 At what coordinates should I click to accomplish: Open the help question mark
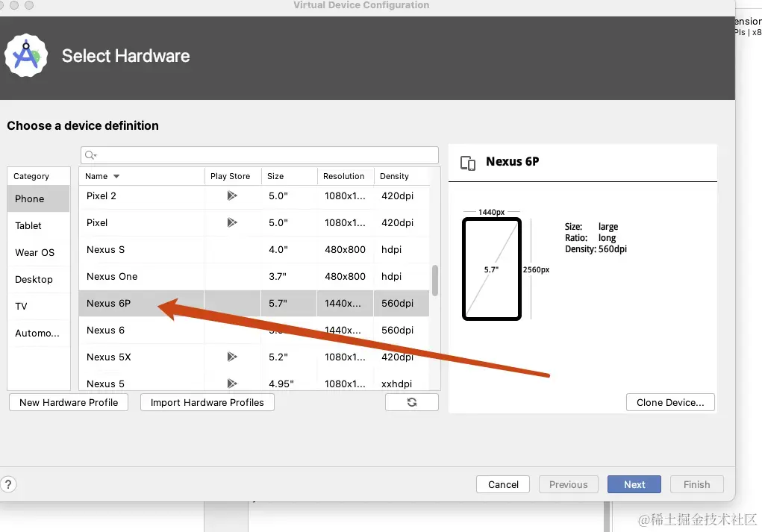[x=8, y=484]
